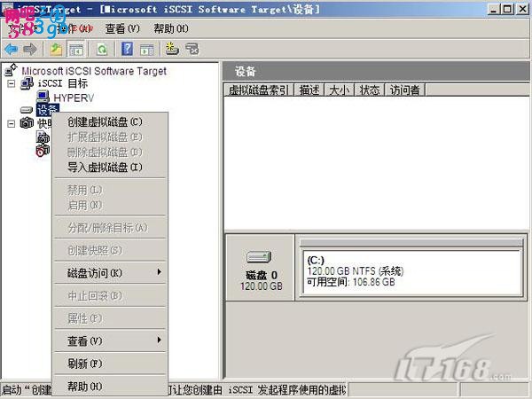Choose 刷新(F) from the context menu
532x399 pixels.
110,364
